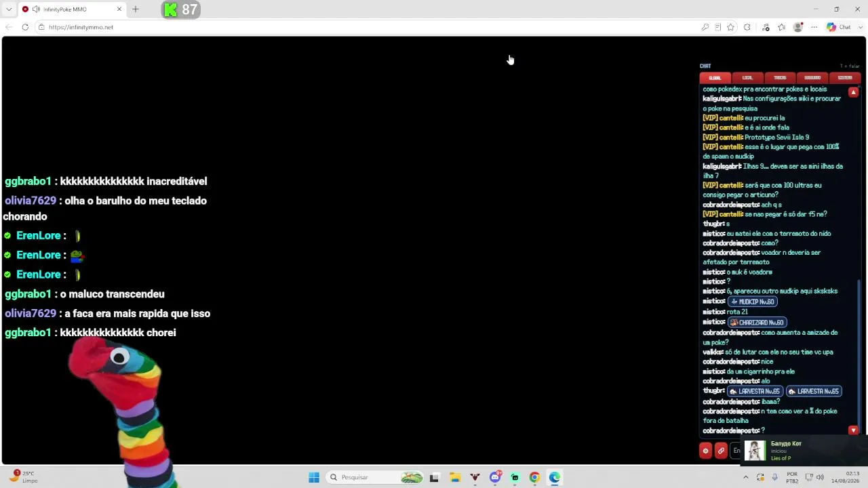This screenshot has height=488, width=868.
Task: Click 'o maluco transcendeu' chat message
Action: coord(113,294)
